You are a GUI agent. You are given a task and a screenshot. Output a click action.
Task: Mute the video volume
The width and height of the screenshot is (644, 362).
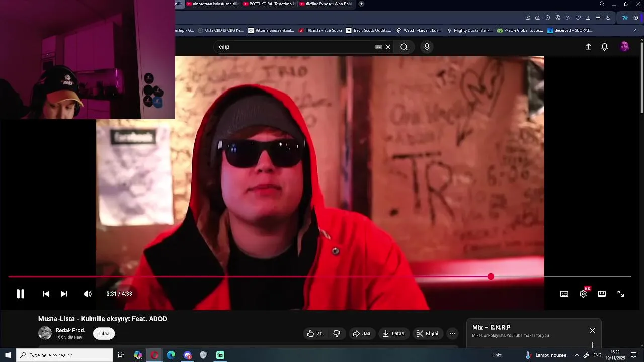point(88,294)
